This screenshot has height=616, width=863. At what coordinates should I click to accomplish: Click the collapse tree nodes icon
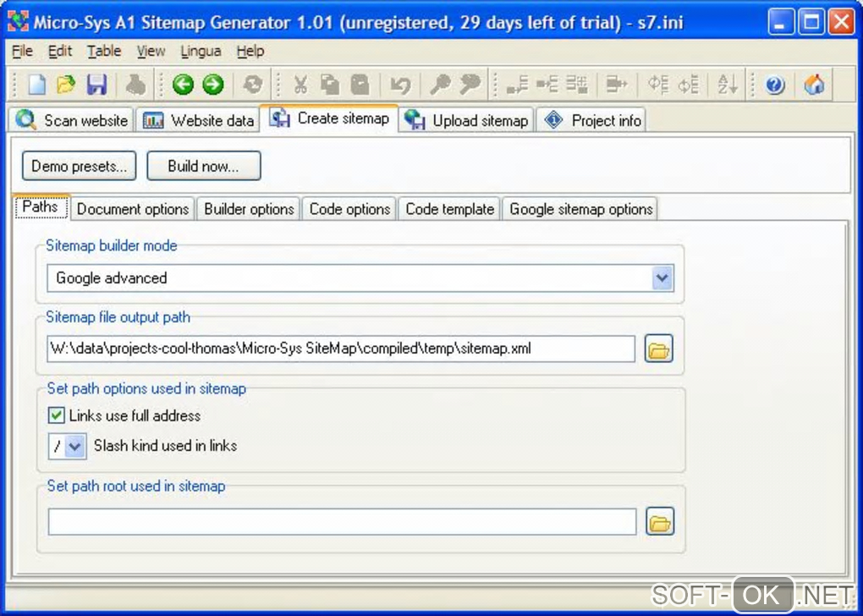(x=688, y=85)
